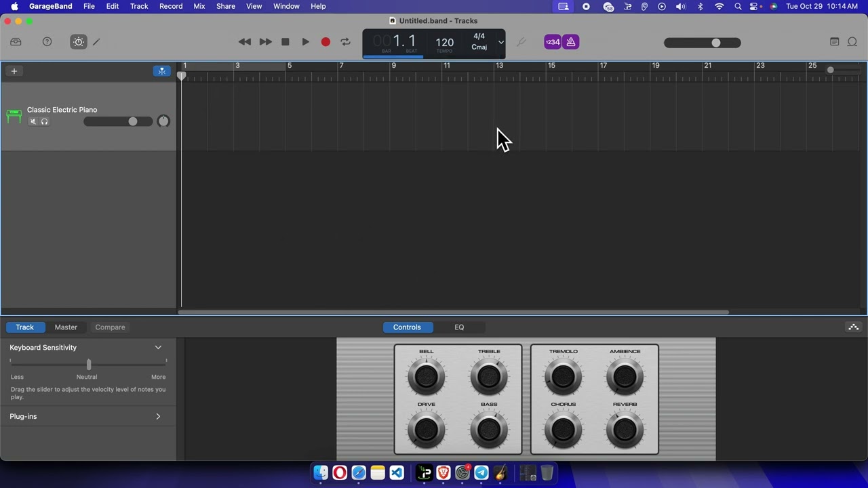
Task: Click the horizontal scrollbar of tracks area
Action: click(x=454, y=312)
